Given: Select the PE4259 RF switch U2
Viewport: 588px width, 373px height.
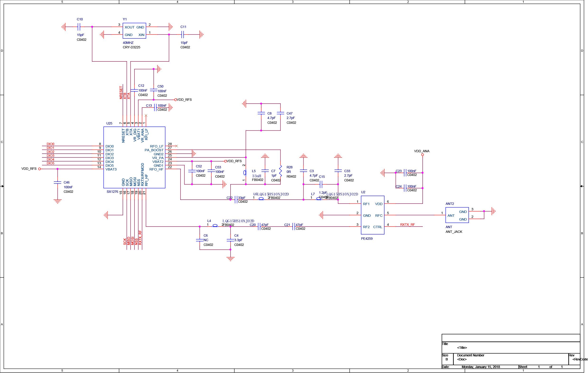Looking at the screenshot, I should click(373, 215).
